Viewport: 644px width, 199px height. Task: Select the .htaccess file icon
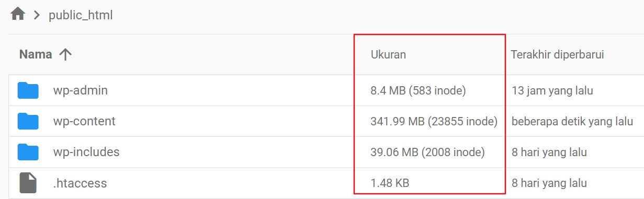tap(28, 183)
